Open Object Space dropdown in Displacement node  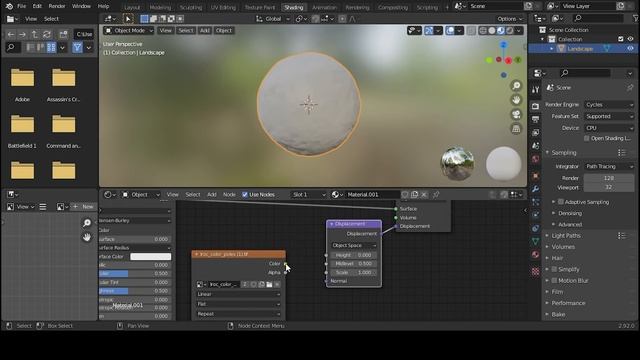(354, 245)
